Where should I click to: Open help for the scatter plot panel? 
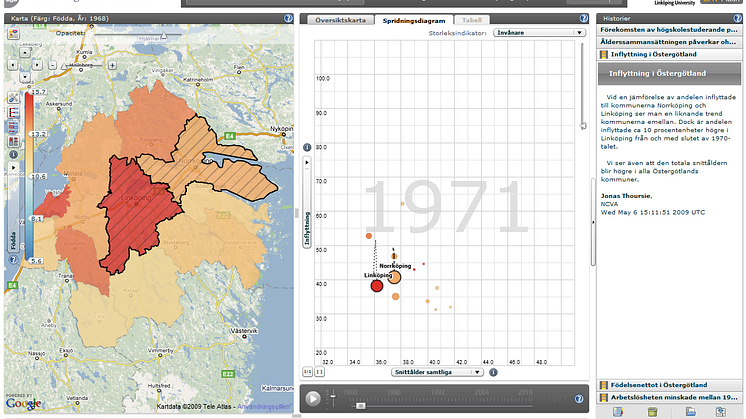point(583,18)
